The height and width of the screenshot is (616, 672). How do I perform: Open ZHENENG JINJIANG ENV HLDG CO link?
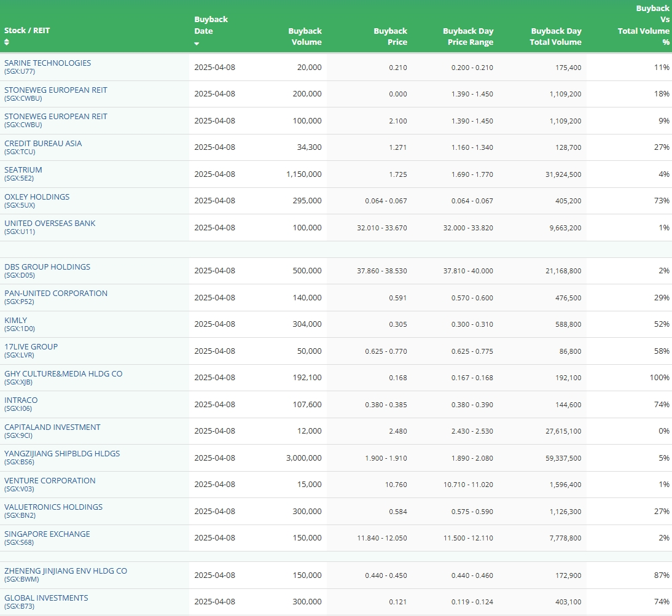tap(66, 571)
